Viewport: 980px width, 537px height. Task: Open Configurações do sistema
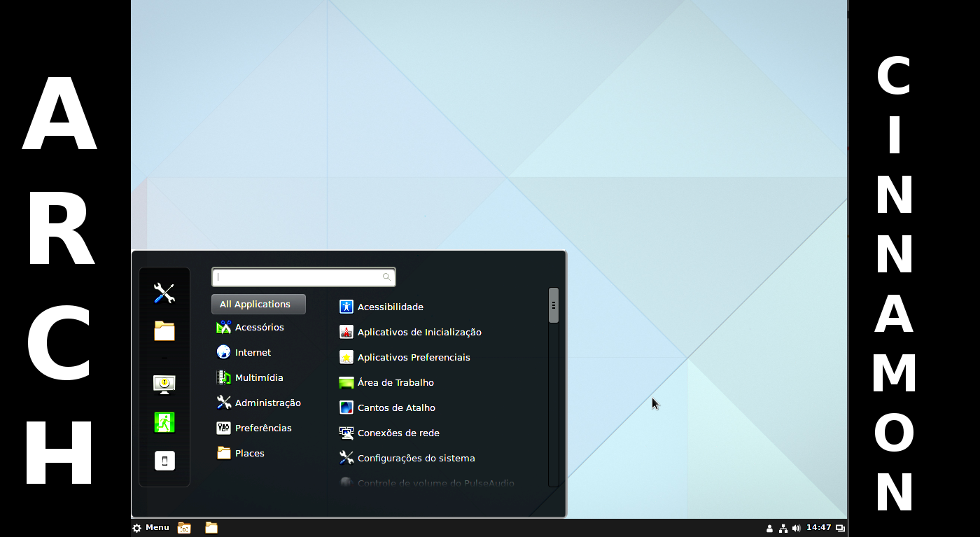click(416, 458)
